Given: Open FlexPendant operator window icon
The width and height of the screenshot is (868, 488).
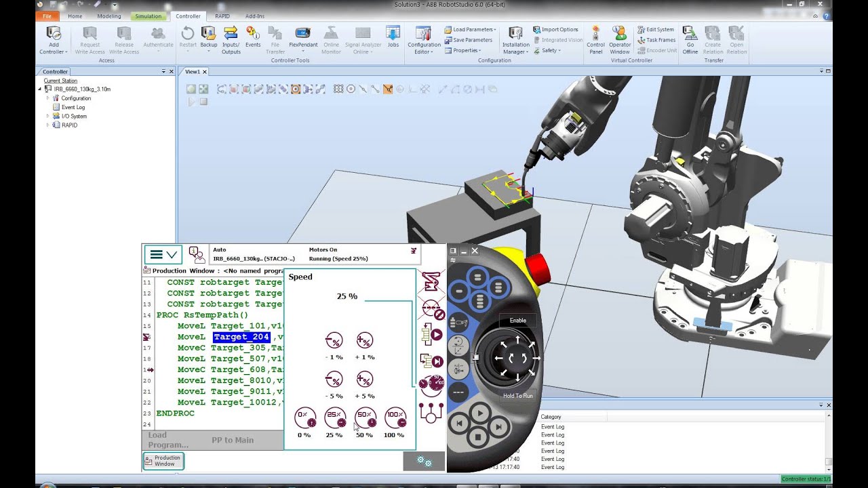Looking at the screenshot, I should coord(197,255).
